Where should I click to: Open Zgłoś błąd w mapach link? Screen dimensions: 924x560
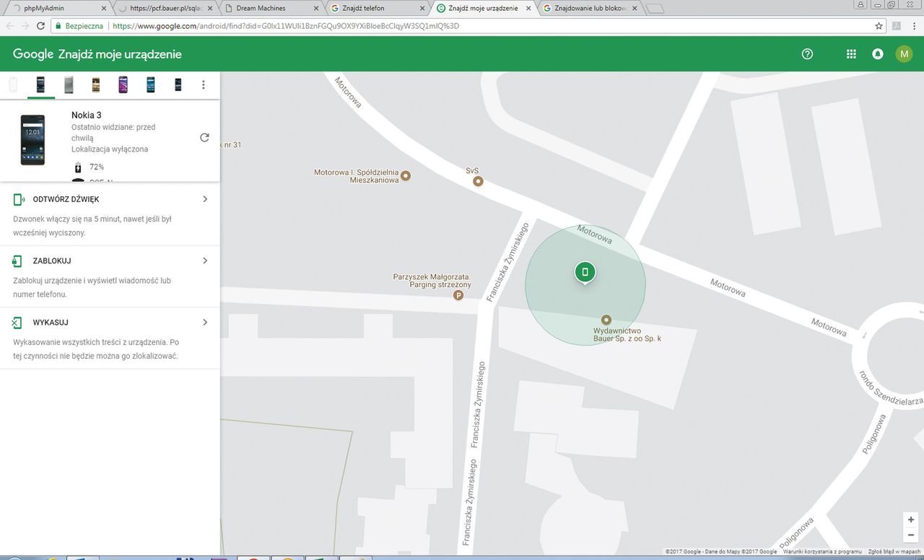[x=894, y=552]
